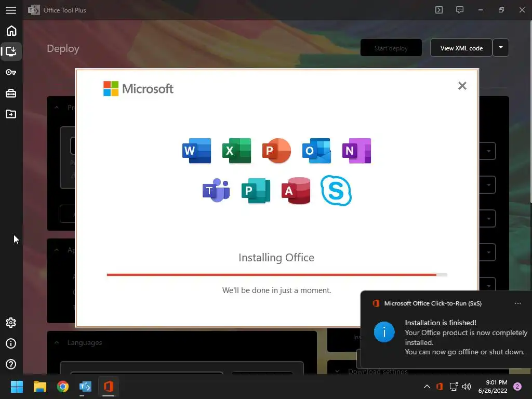Open the command console icon in title bar
This screenshot has height=399, width=532.
tap(439, 10)
